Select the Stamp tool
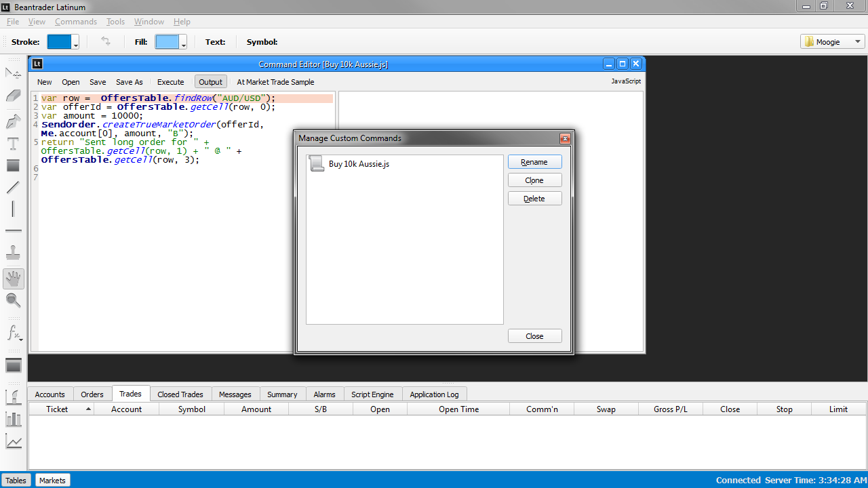The image size is (868, 488). (x=13, y=253)
